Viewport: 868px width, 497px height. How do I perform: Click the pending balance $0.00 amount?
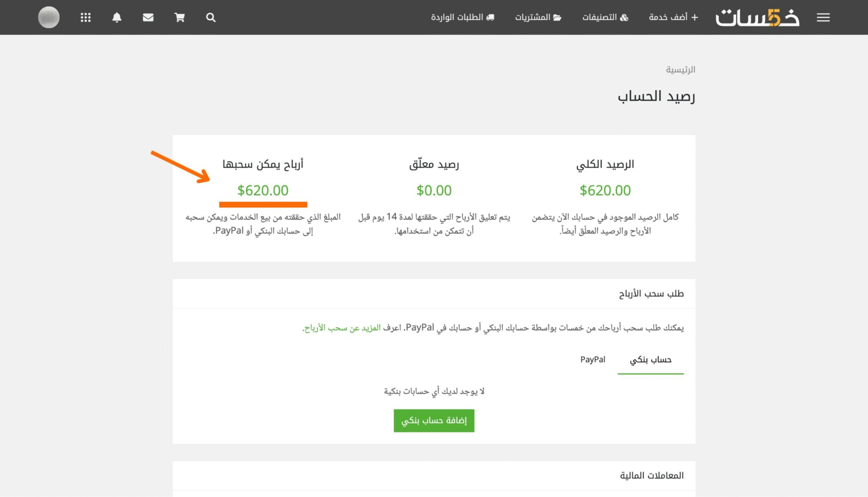[434, 191]
